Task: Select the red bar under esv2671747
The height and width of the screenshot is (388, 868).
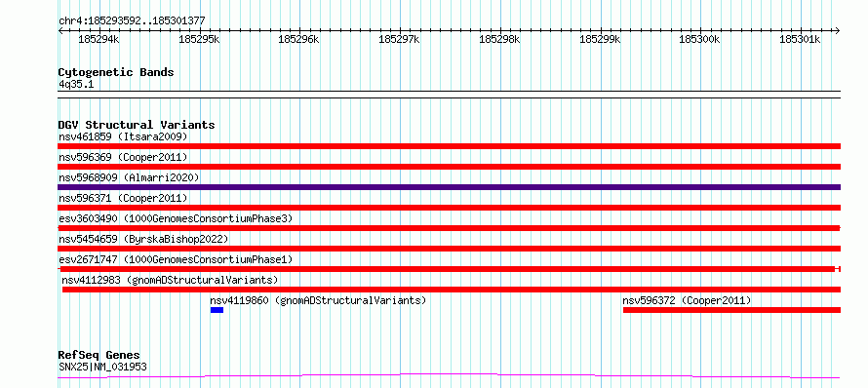Action: click(449, 269)
